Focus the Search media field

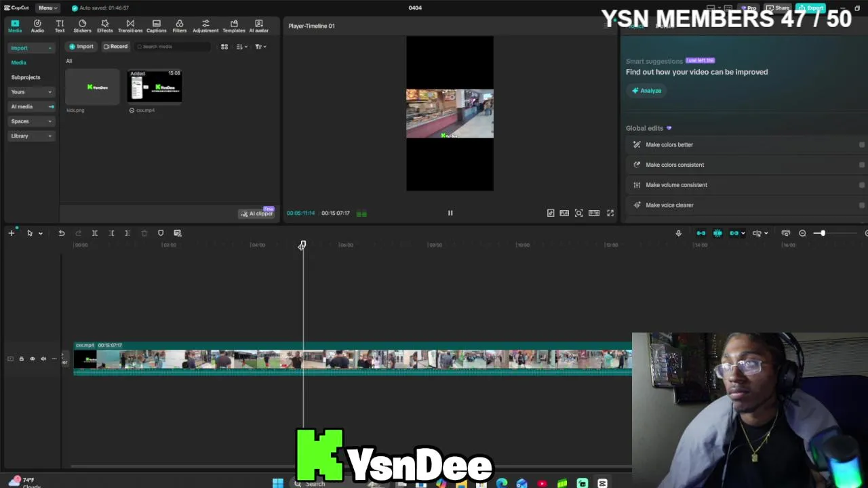click(x=173, y=46)
